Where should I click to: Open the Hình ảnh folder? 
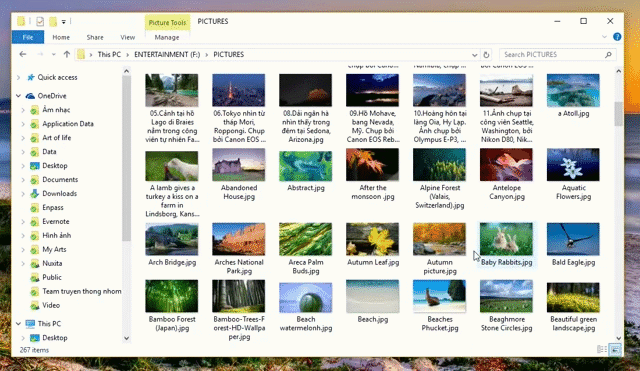pos(57,235)
